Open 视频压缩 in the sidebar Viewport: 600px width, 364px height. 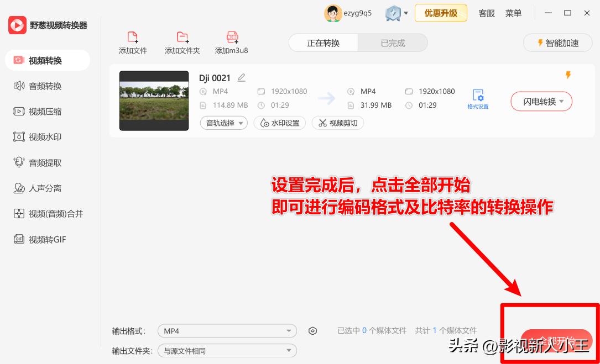click(x=45, y=112)
